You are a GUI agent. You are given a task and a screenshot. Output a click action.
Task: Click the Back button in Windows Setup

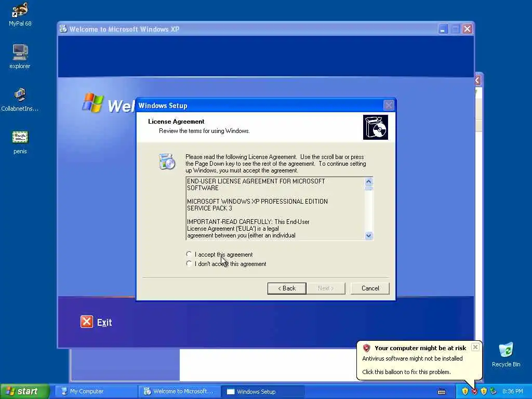click(287, 288)
